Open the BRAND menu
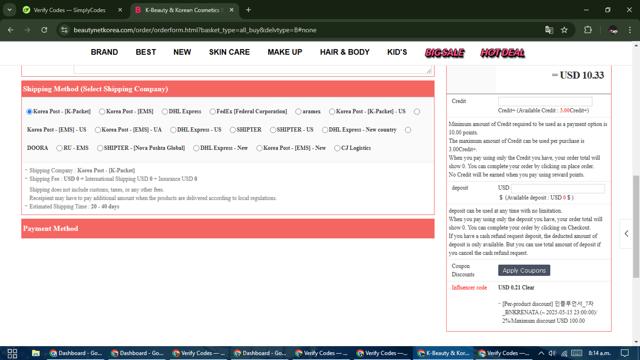 (104, 52)
